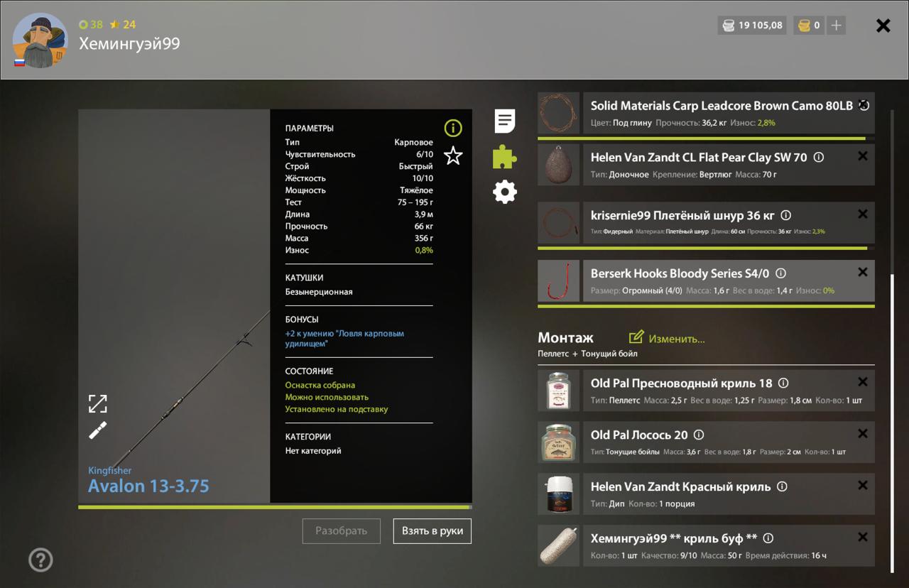Viewport: 909px width, 588px height.
Task: Open the gear settings tab
Action: 505,192
